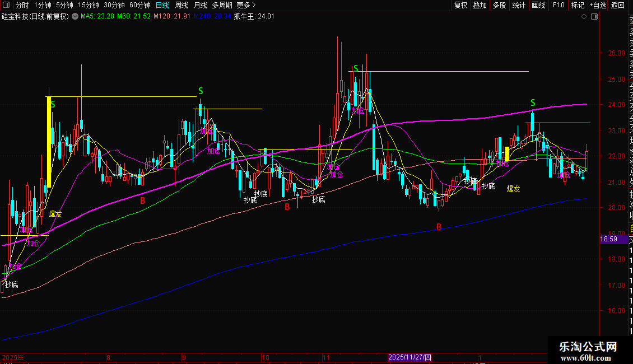Click the 复权 button

pos(460,5)
